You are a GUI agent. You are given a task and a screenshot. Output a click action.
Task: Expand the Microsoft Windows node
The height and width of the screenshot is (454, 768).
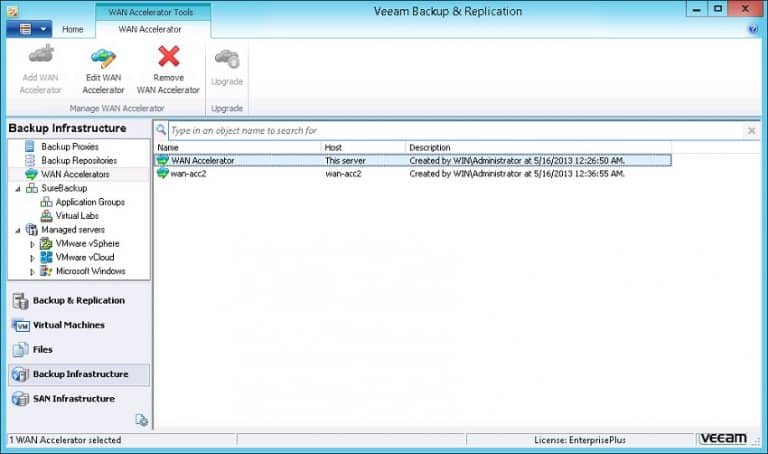pos(32,271)
